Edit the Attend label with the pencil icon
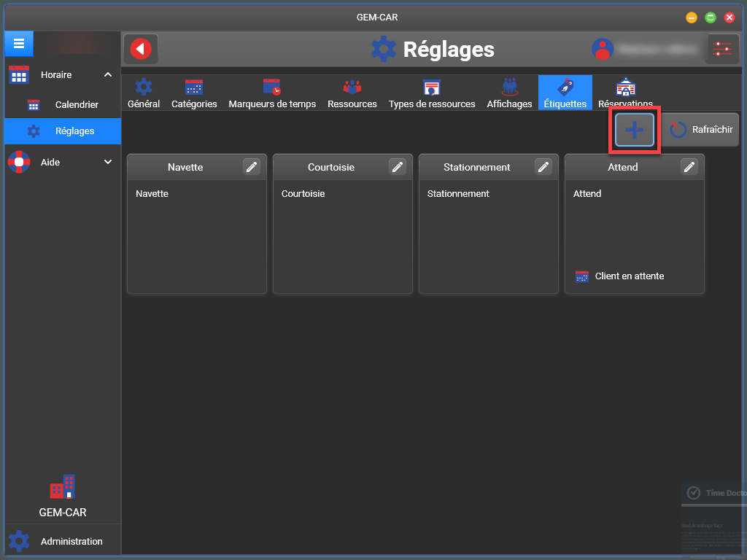 point(689,167)
